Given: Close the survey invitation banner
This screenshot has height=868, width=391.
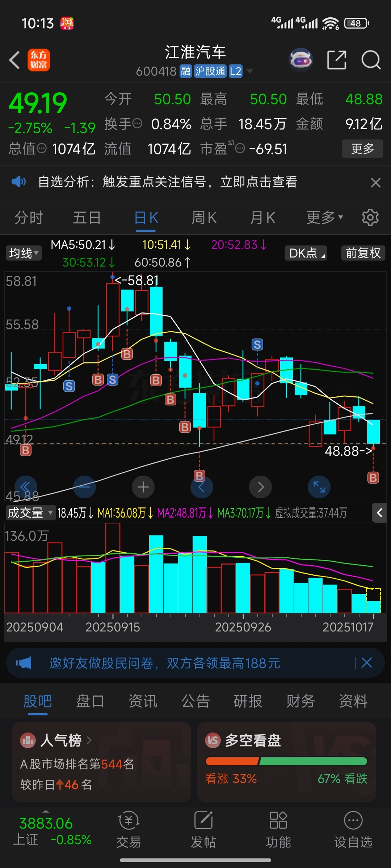Looking at the screenshot, I should point(367,663).
